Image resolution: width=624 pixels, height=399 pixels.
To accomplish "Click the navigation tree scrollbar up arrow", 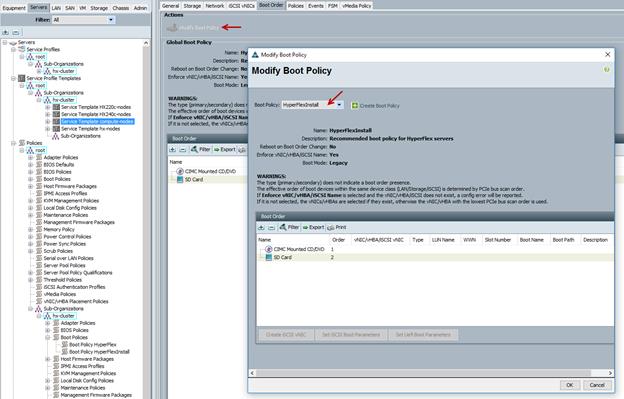I will pos(146,43).
